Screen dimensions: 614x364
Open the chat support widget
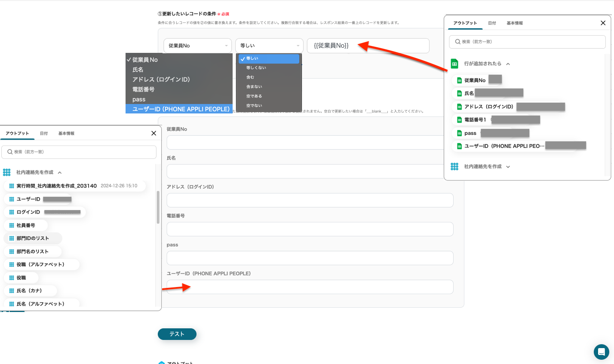point(601,352)
